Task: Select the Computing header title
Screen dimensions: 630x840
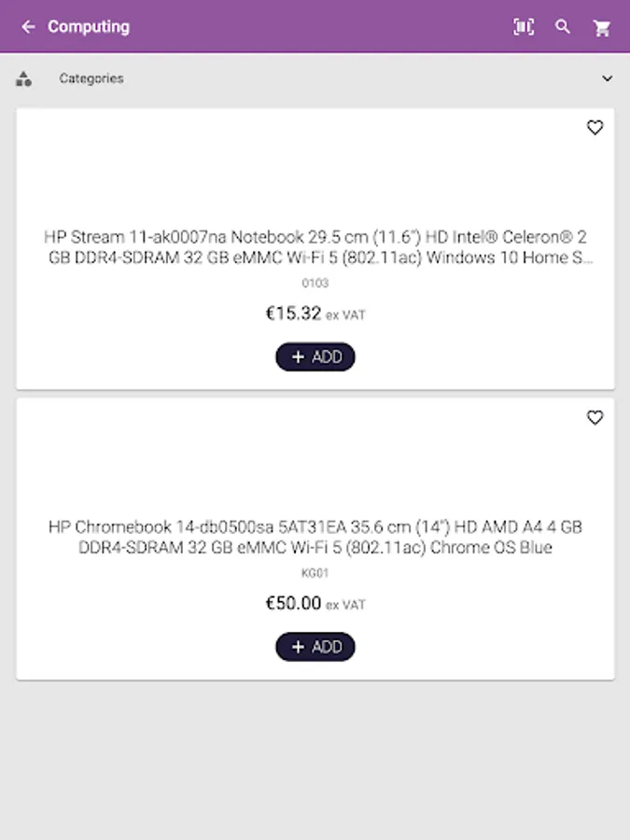Action: tap(89, 27)
